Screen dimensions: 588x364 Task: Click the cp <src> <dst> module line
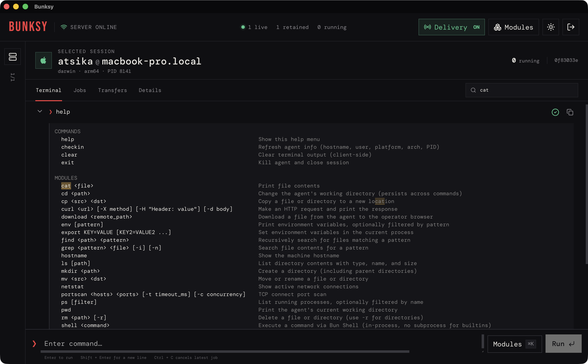click(x=84, y=201)
